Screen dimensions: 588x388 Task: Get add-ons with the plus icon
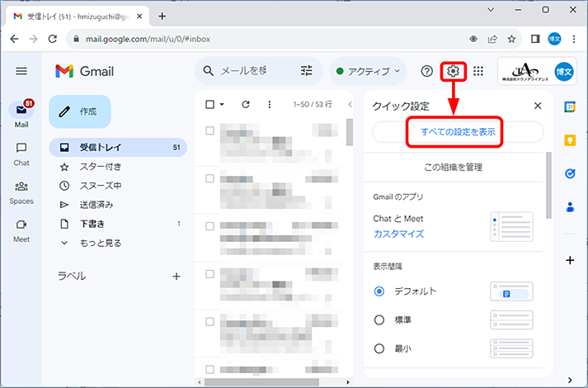[x=570, y=260]
